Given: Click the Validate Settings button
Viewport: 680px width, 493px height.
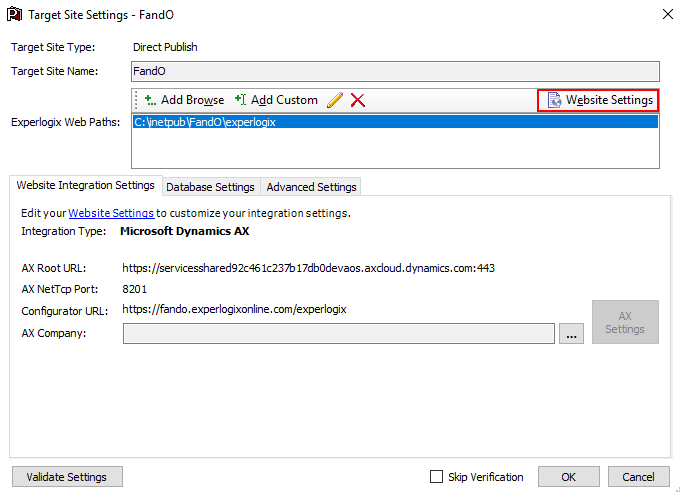Looking at the screenshot, I should [x=67, y=477].
